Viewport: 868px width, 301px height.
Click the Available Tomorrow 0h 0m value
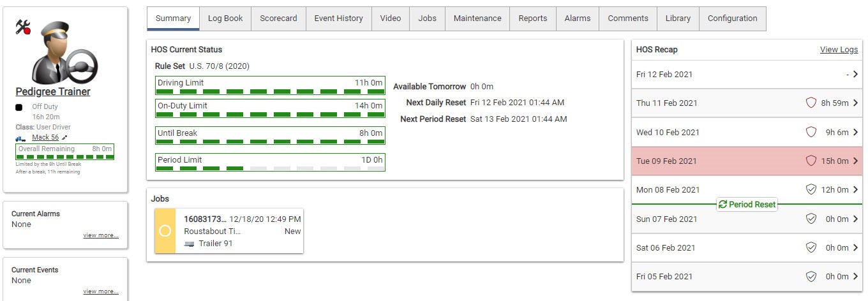tap(482, 87)
